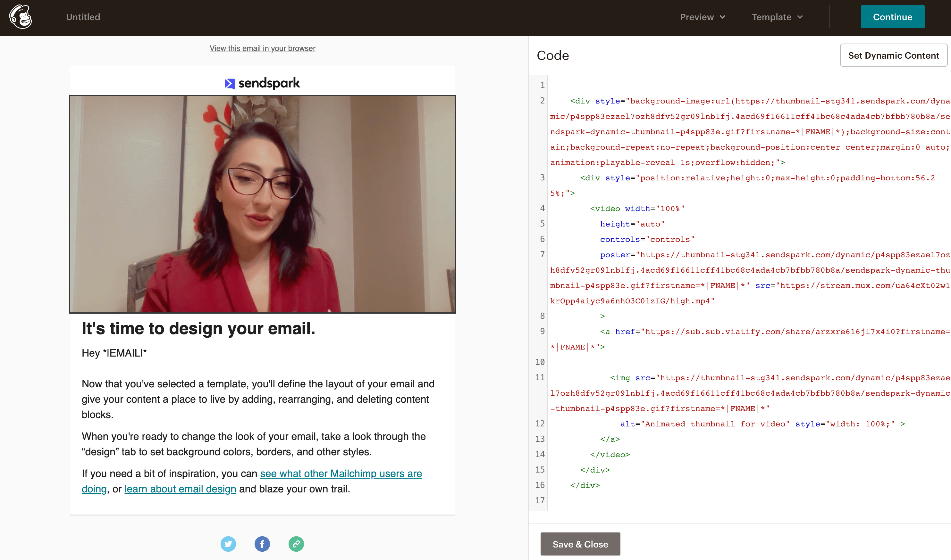Open 'View this email in your browser' link

click(x=263, y=48)
